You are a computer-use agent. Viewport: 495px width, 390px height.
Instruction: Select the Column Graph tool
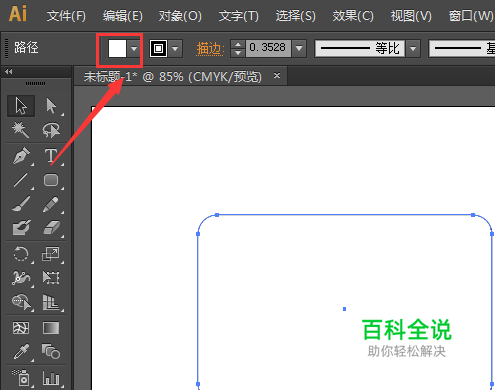coord(51,378)
